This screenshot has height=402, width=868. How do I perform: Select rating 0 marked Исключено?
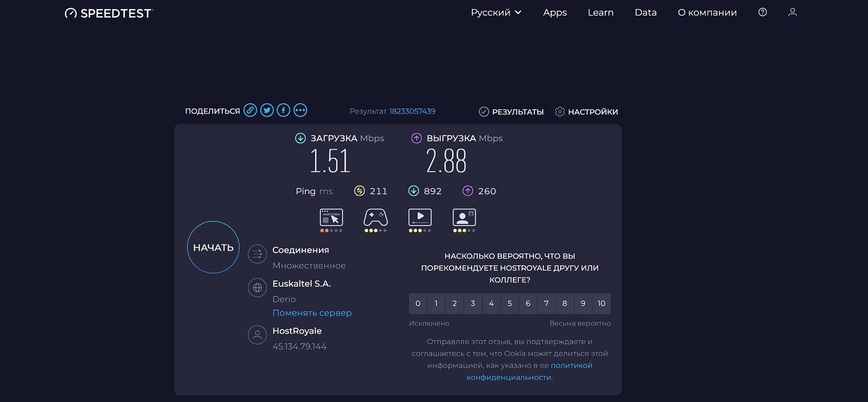click(x=418, y=303)
